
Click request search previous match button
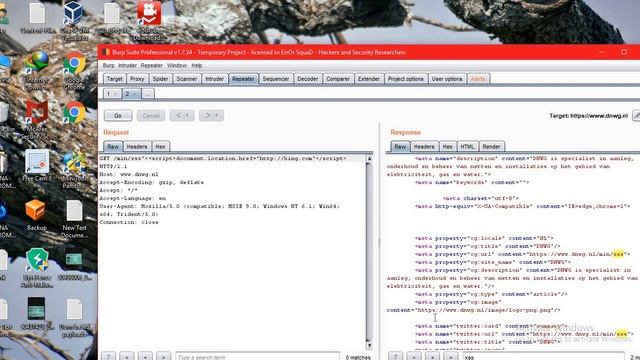click(127, 357)
